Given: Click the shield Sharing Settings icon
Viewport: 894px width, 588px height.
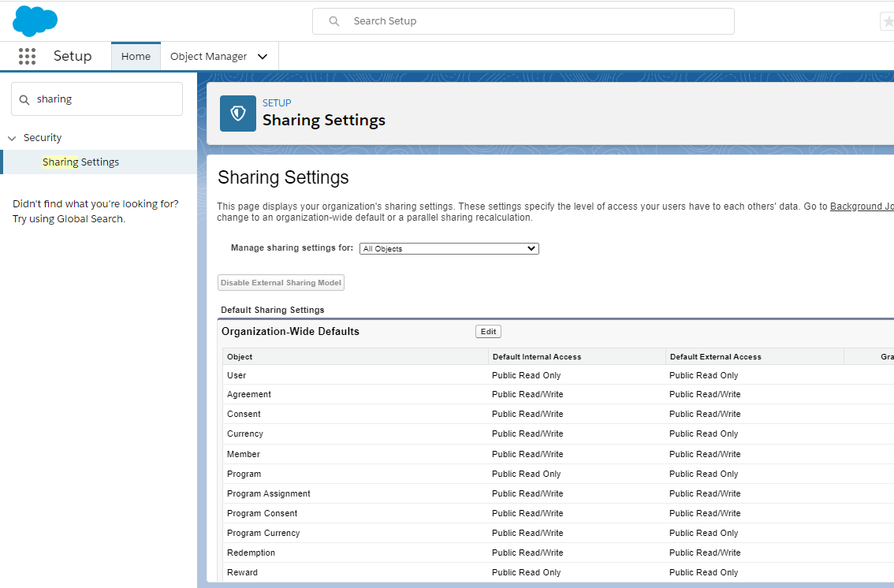Looking at the screenshot, I should (238, 114).
